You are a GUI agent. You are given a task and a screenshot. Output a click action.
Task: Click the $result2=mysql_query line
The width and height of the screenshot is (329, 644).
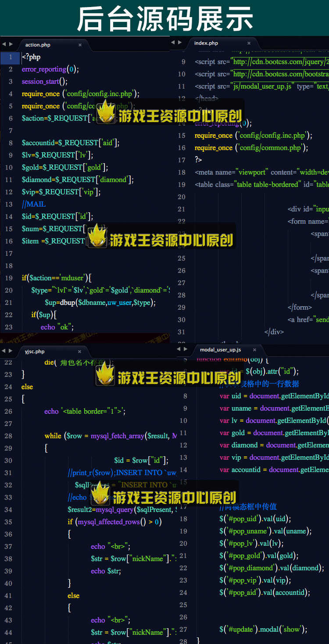point(122,510)
